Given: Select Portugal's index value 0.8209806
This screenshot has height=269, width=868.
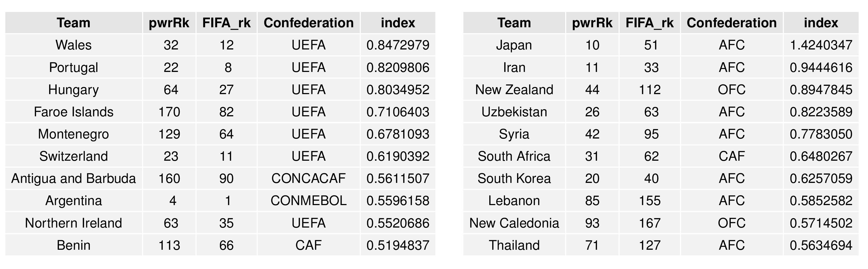Looking at the screenshot, I should (x=398, y=67).
